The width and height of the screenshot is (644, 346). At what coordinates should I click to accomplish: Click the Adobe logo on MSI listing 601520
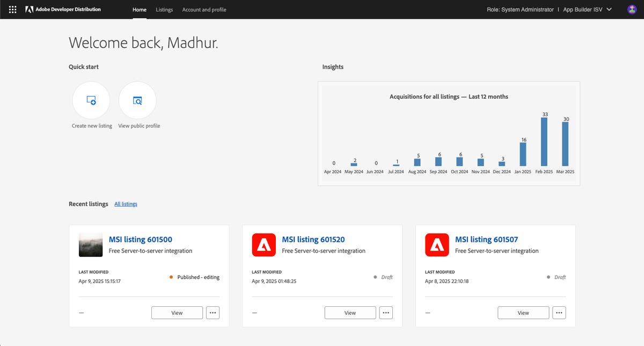(x=264, y=245)
